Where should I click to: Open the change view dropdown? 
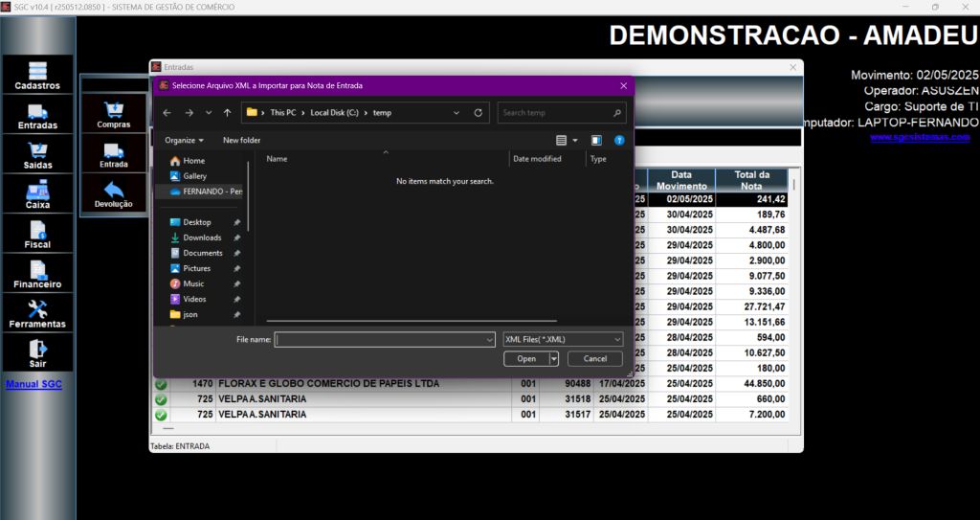point(575,140)
